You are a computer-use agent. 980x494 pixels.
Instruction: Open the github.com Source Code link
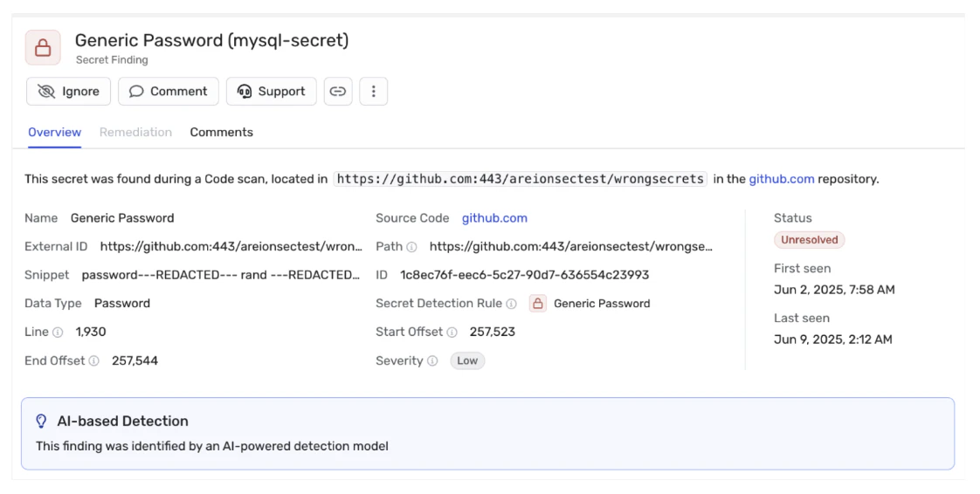[494, 218]
